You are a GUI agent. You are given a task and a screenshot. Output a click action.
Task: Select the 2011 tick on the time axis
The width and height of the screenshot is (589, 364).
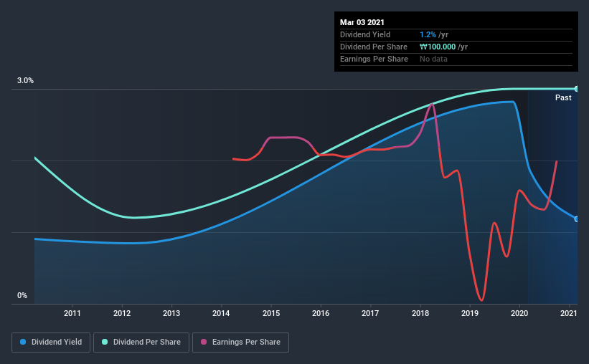pyautogui.click(x=72, y=313)
